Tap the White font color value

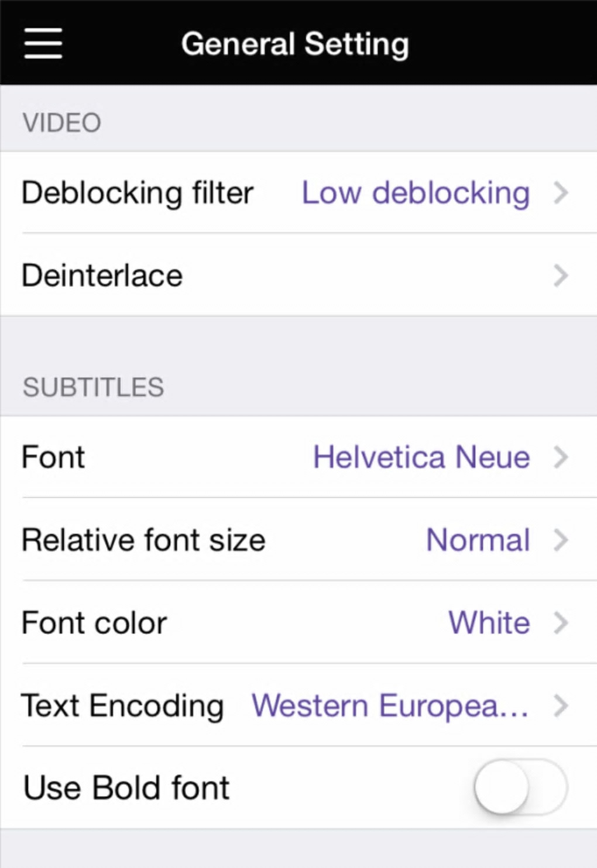coord(489,623)
